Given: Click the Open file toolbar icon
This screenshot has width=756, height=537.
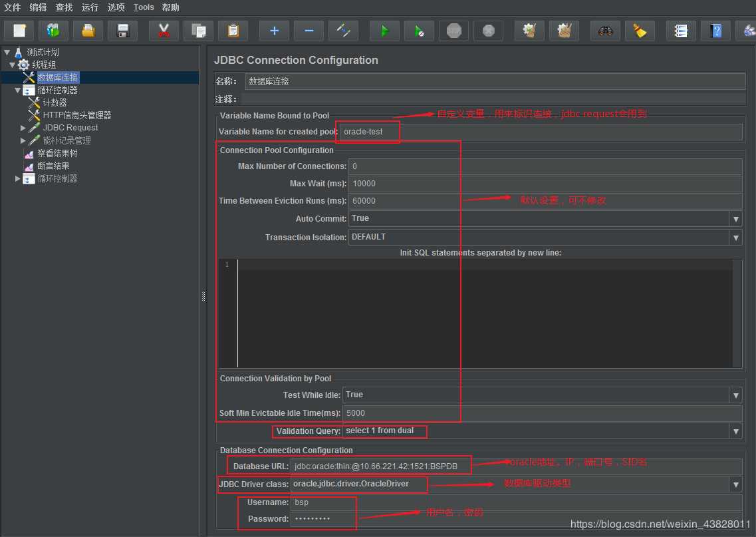Looking at the screenshot, I should 88,31.
